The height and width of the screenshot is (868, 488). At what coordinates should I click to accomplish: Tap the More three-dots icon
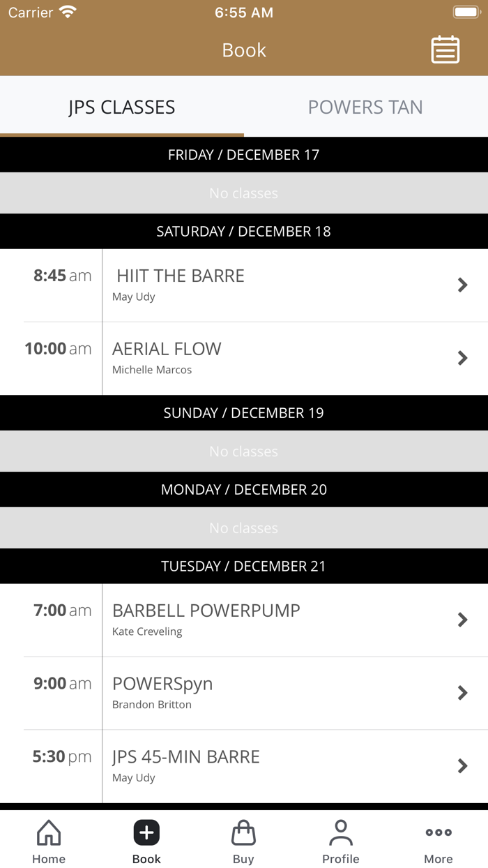point(439,832)
